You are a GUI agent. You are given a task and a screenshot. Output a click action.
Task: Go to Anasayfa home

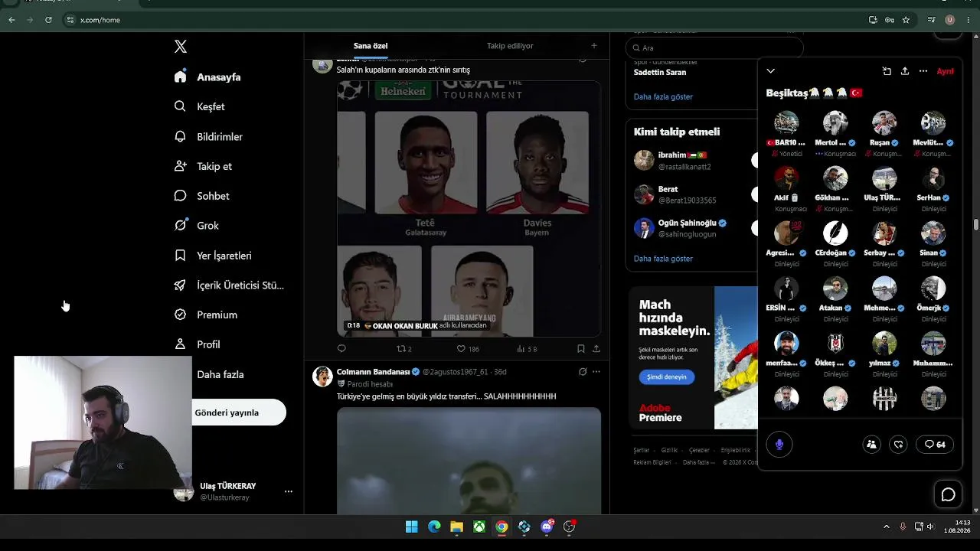207,77
